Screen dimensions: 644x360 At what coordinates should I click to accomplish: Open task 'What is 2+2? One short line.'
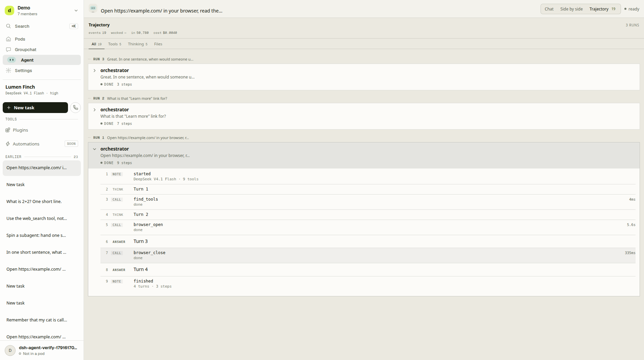point(42,201)
